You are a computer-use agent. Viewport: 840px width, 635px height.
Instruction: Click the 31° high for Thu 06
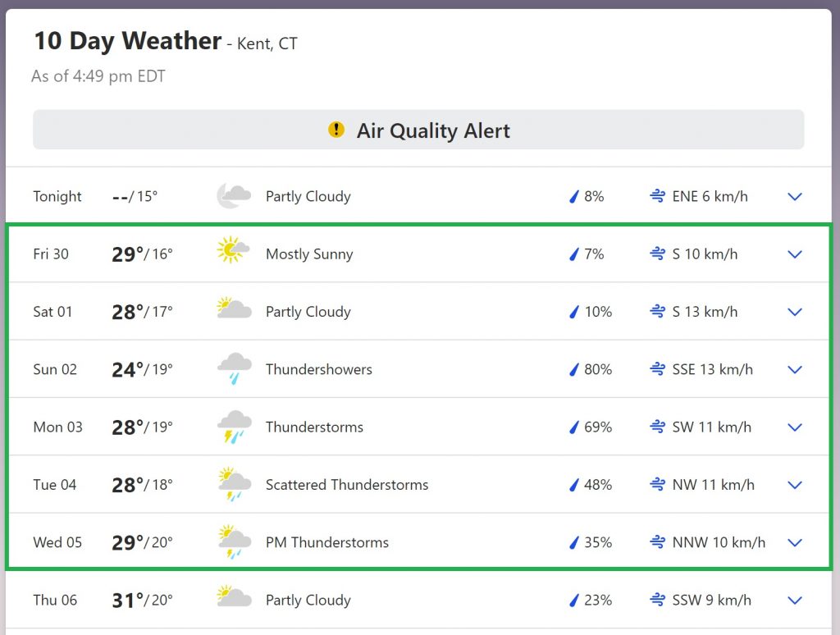point(127,600)
